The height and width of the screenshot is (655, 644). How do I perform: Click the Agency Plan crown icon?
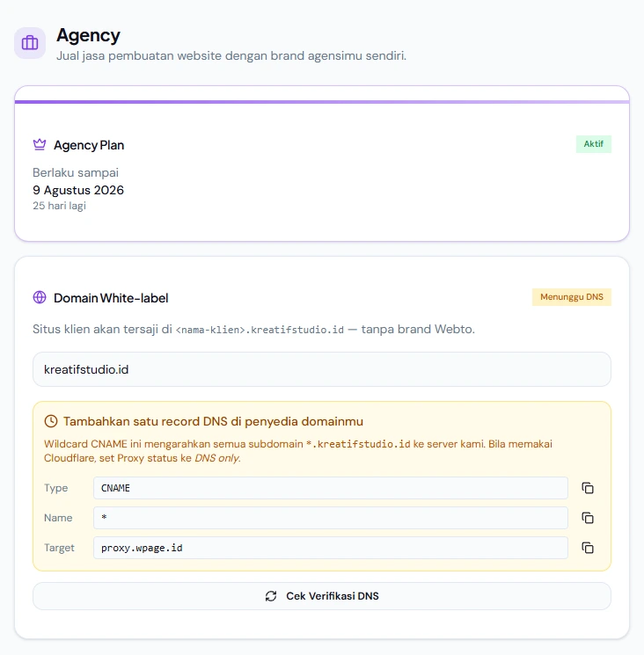point(40,144)
